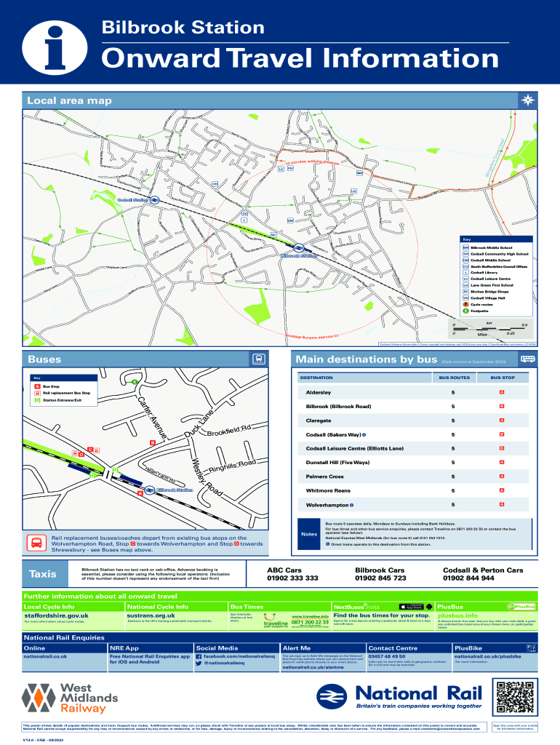Click Contact Centre number 03457 48 49 50
560x745 pixels.
coord(387,657)
